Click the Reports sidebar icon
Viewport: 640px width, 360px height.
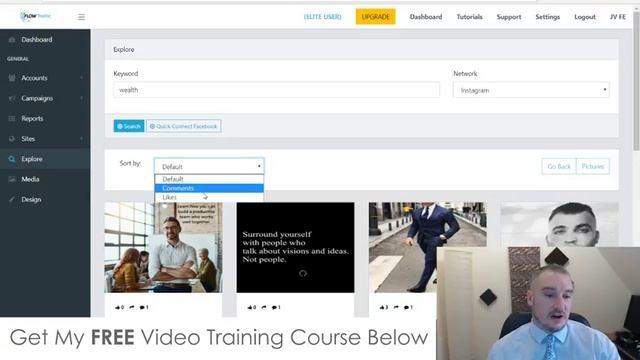[x=12, y=118]
